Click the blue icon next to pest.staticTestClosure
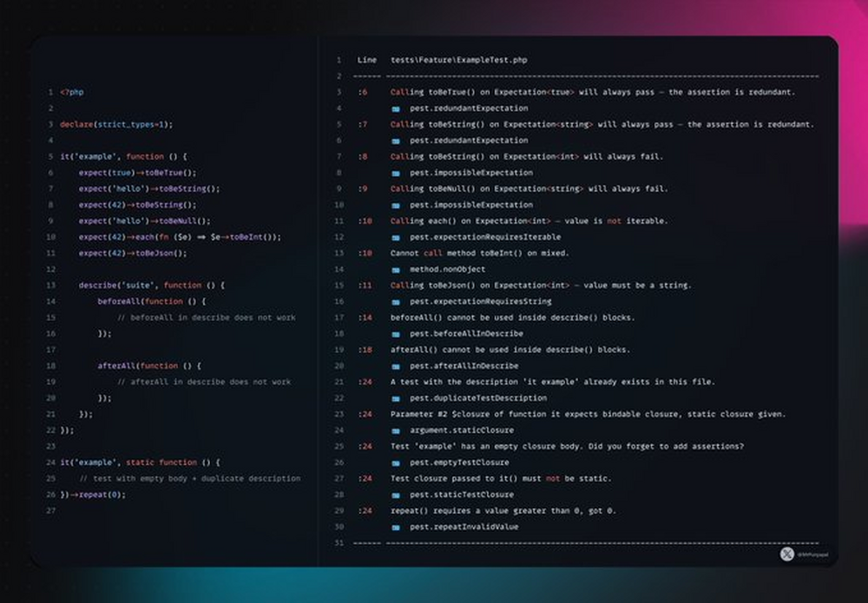This screenshot has height=603, width=868. pyautogui.click(x=396, y=495)
